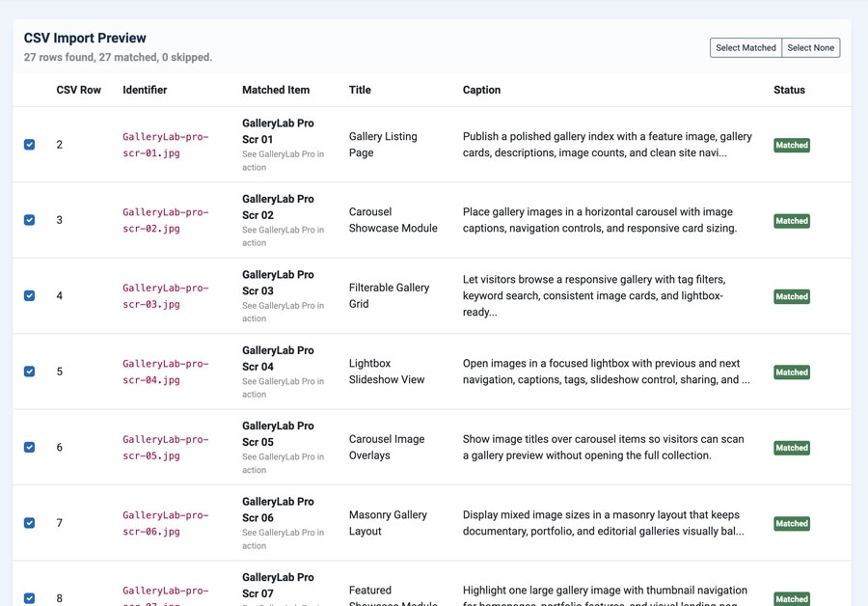868x606 pixels.
Task: Uncheck the checkbox for CSV row 2
Action: (x=29, y=145)
